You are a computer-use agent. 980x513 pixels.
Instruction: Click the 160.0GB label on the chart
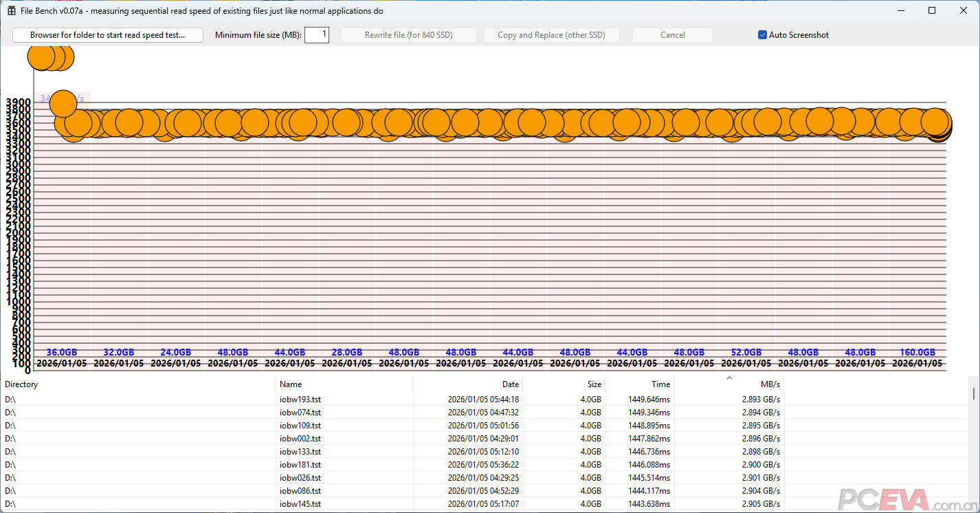point(917,352)
